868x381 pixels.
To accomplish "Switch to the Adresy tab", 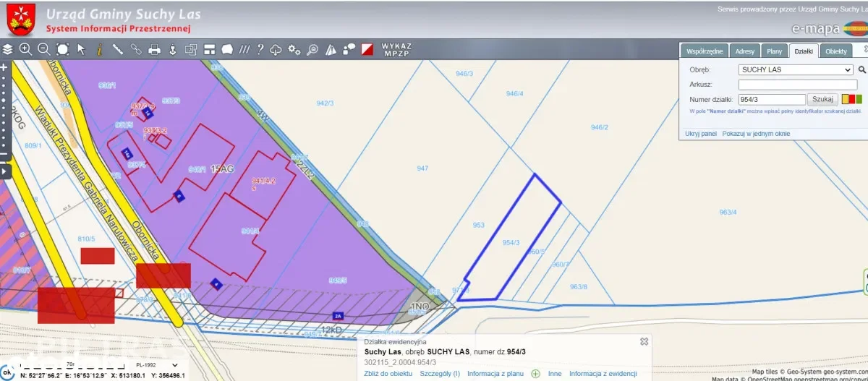I will click(x=744, y=51).
